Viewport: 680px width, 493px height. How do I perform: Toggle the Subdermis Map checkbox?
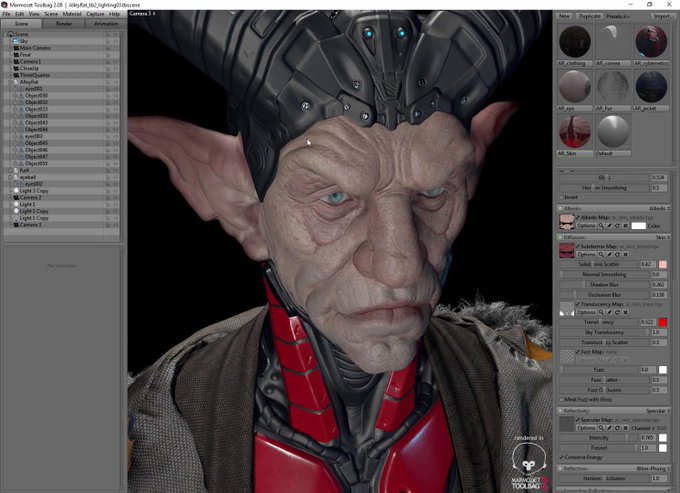click(x=578, y=246)
